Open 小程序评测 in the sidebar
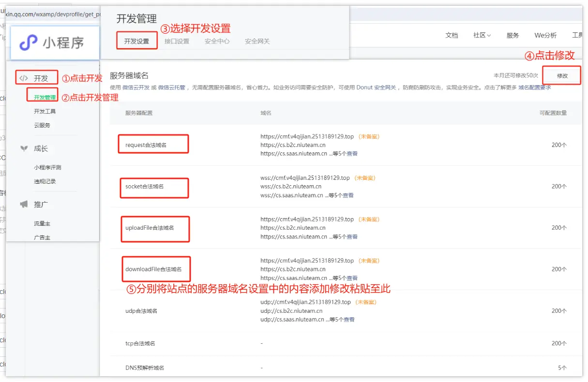This screenshot has width=588, height=382. pos(47,167)
